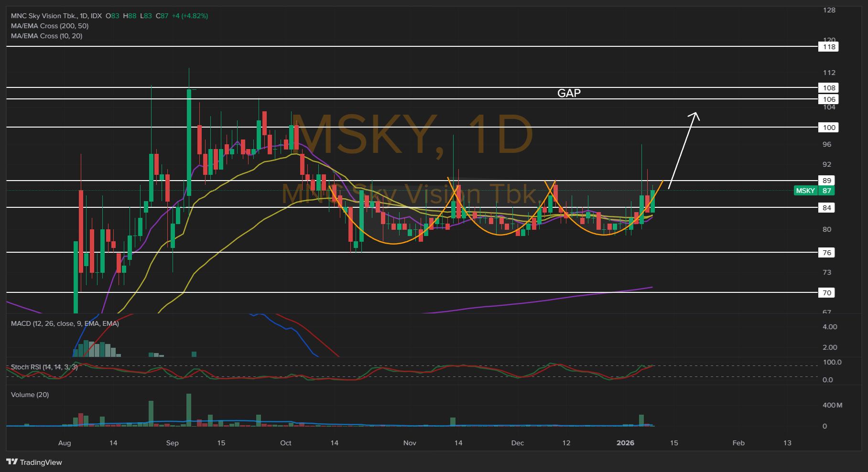
Task: Select the GAP text annotation
Action: [x=569, y=93]
